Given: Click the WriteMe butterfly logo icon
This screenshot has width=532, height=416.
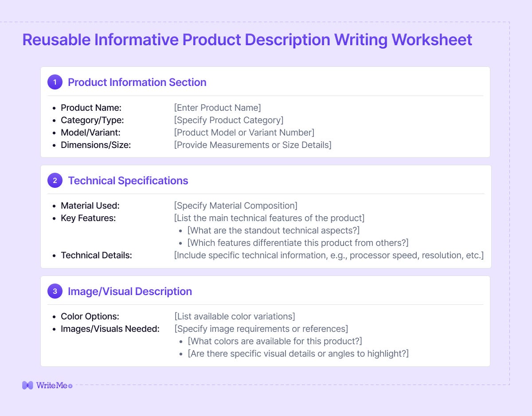Looking at the screenshot, I should (x=27, y=385).
